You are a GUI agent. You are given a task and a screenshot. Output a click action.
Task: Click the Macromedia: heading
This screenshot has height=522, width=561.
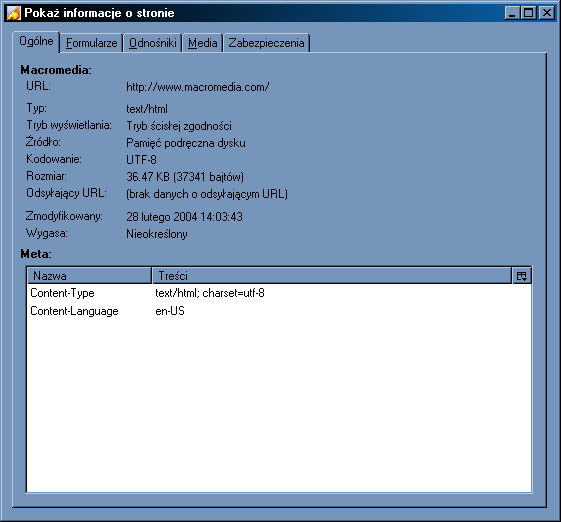tap(56, 70)
